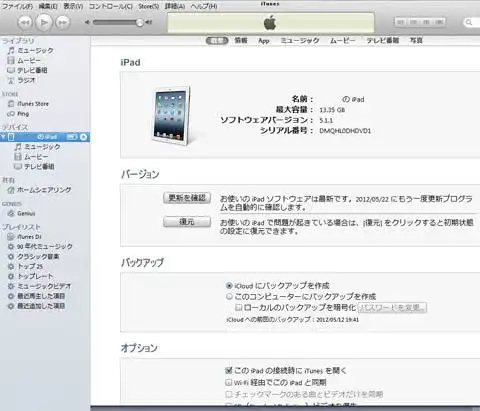Toggle チェックマークのある曲とビデオだけを同期
This screenshot has height=411, width=480.
[x=228, y=394]
